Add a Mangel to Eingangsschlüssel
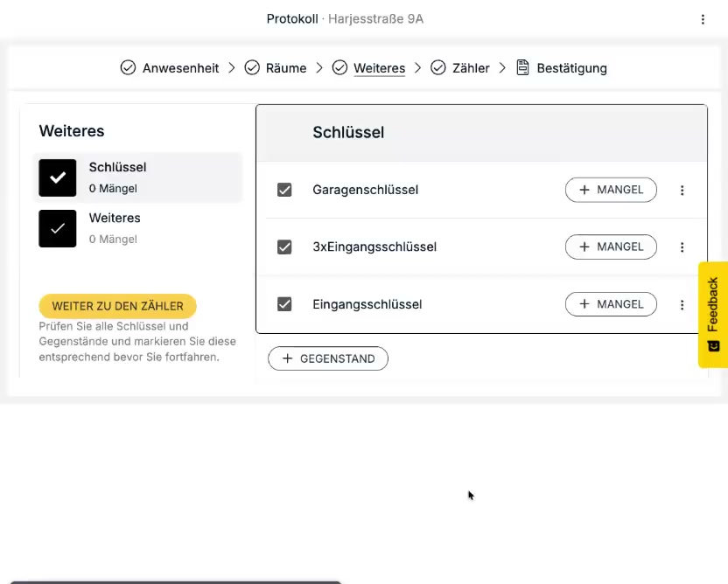The image size is (728, 584). [x=611, y=304]
